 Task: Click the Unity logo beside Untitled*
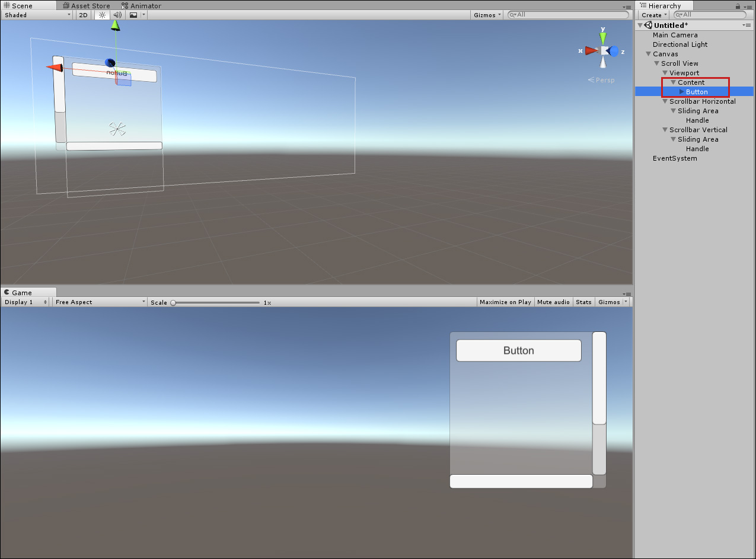tap(649, 25)
